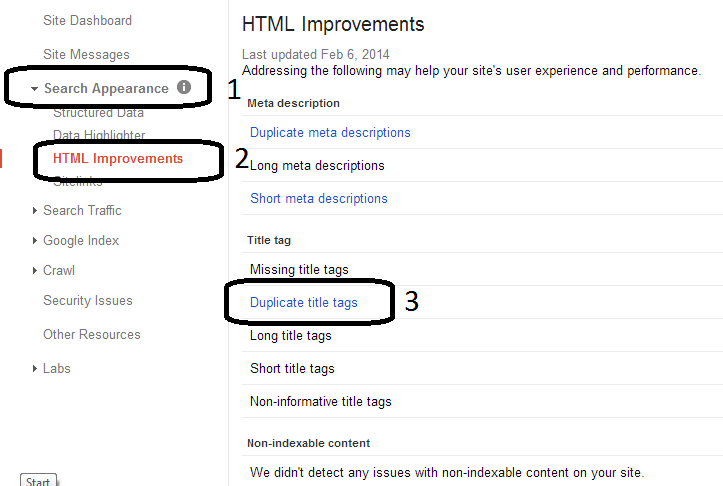Viewport: 723px width, 486px height.
Task: Click the Non-informative title tags row
Action: 320,401
